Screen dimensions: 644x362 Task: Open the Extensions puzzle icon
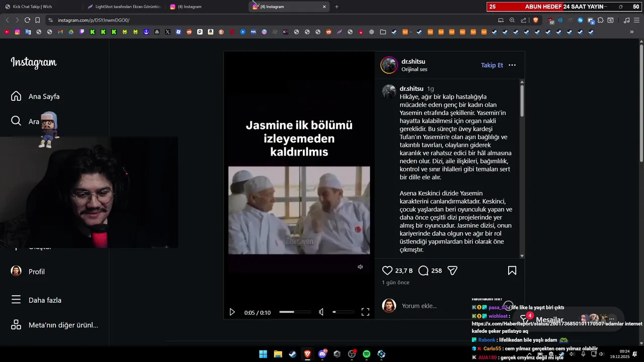point(600,20)
